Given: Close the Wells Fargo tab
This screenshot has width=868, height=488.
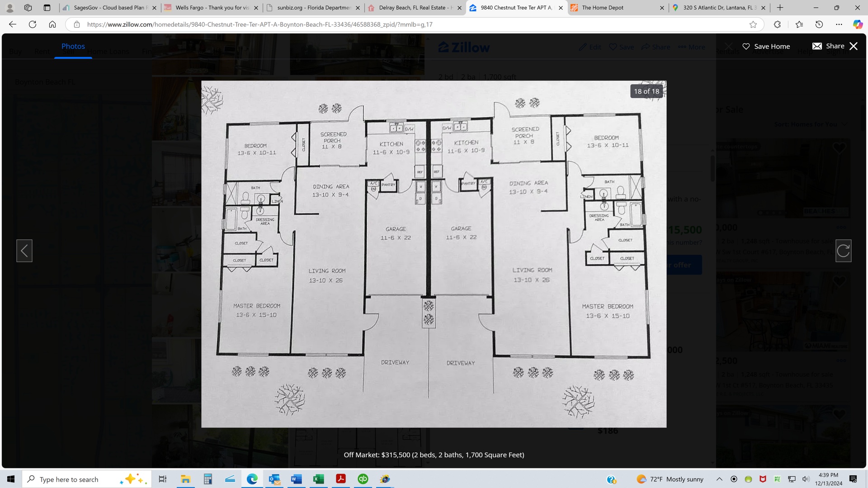Looking at the screenshot, I should click(x=256, y=8).
